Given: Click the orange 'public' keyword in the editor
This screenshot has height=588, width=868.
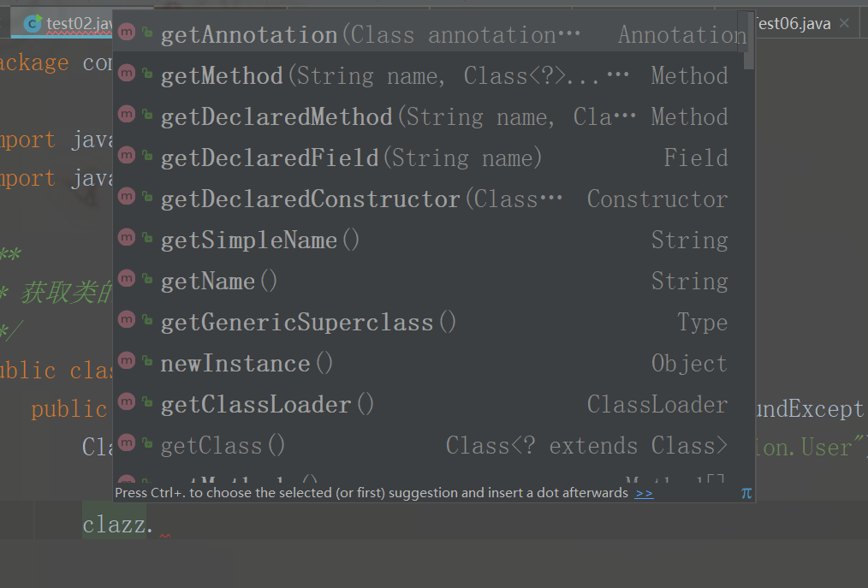Looking at the screenshot, I should (68, 409).
